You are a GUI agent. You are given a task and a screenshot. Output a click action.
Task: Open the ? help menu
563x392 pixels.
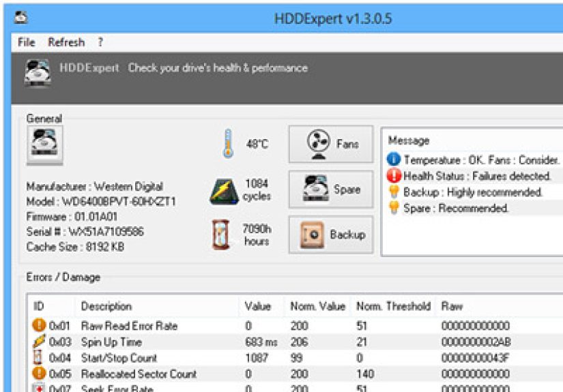[100, 42]
